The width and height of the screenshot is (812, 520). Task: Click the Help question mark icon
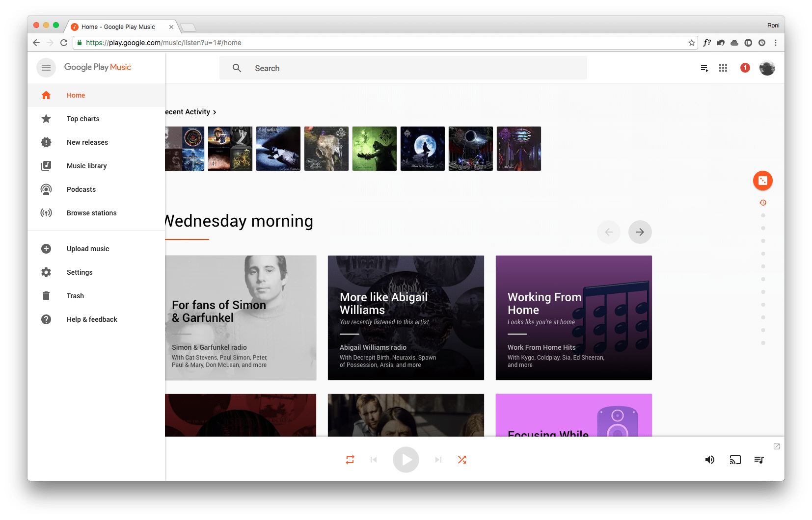(46, 319)
